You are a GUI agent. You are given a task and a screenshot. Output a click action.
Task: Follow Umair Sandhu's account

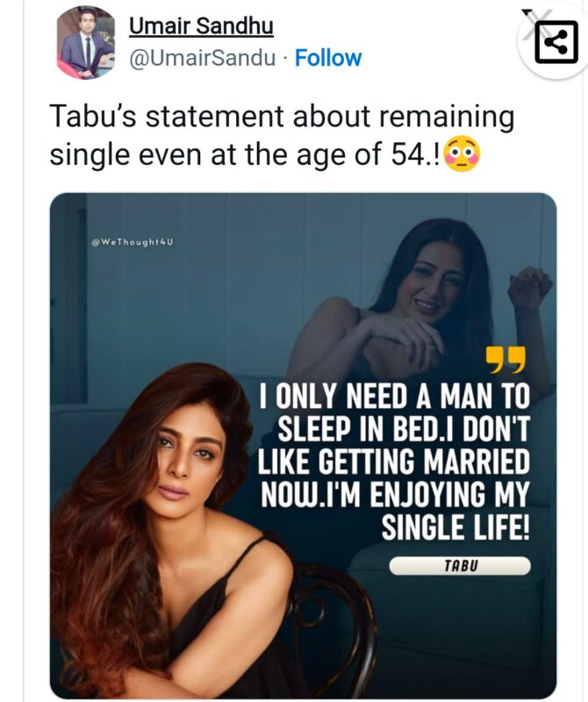click(x=328, y=58)
